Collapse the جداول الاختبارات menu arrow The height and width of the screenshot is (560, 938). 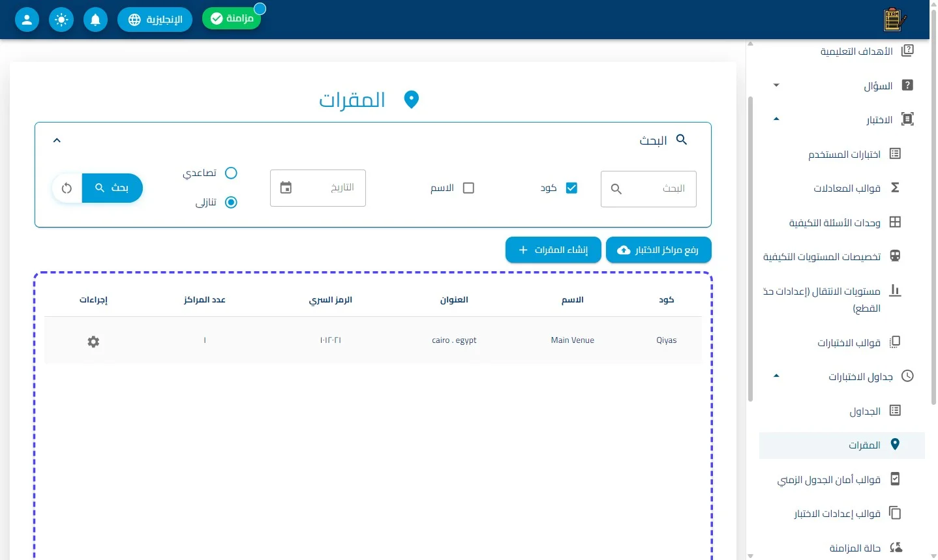pyautogui.click(x=776, y=376)
